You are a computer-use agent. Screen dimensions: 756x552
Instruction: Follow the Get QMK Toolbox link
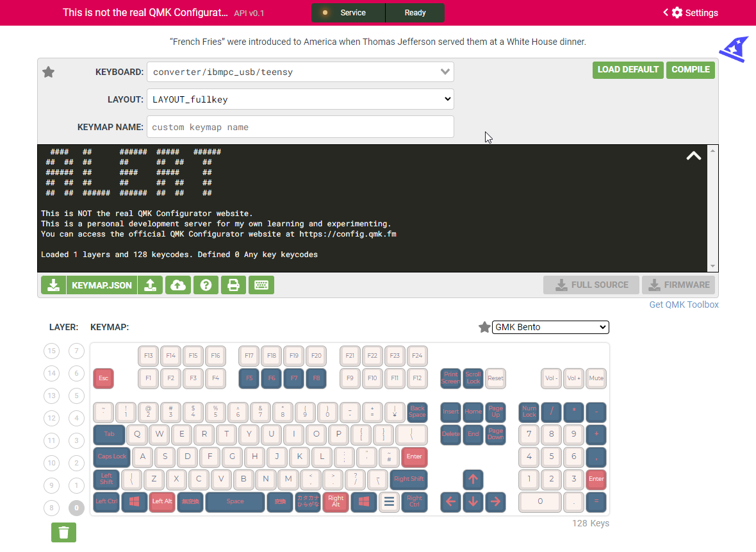684,305
